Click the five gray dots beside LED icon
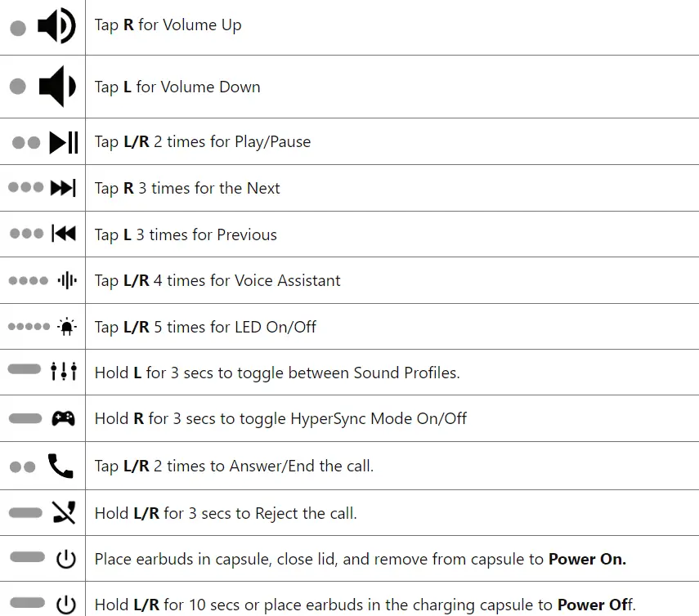Screen dimensions: 699x616 click(x=29, y=327)
